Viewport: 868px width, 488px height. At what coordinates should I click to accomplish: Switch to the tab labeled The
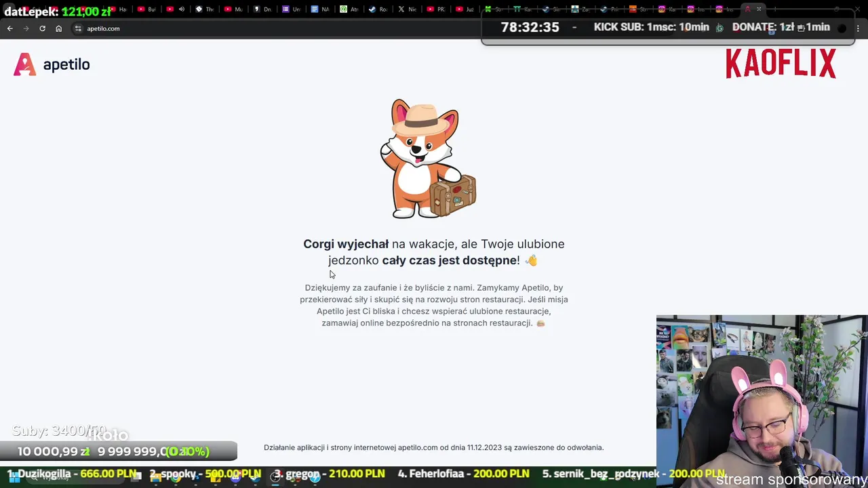203,9
